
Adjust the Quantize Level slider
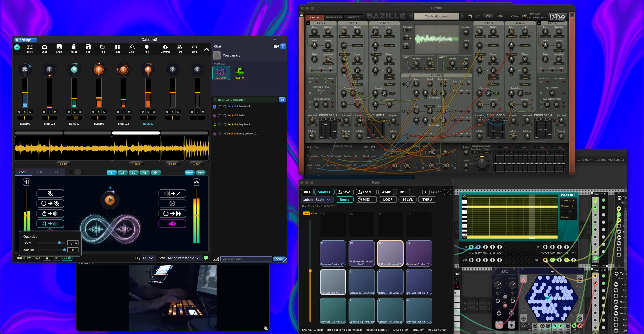pos(52,243)
